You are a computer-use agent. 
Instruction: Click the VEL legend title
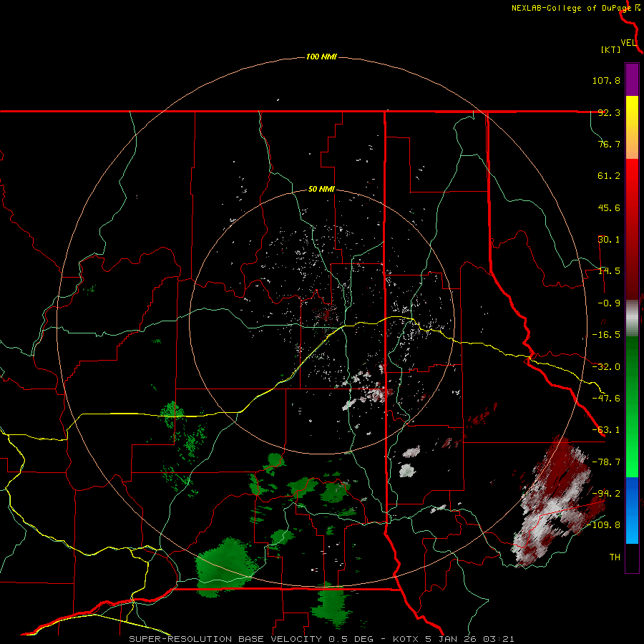coord(629,42)
